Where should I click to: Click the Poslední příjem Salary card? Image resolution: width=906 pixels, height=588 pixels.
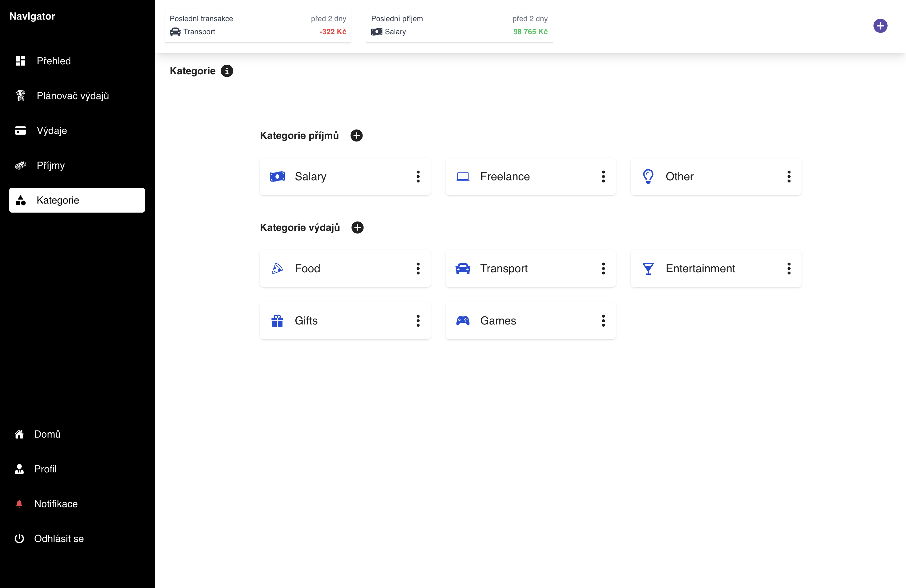point(459,25)
